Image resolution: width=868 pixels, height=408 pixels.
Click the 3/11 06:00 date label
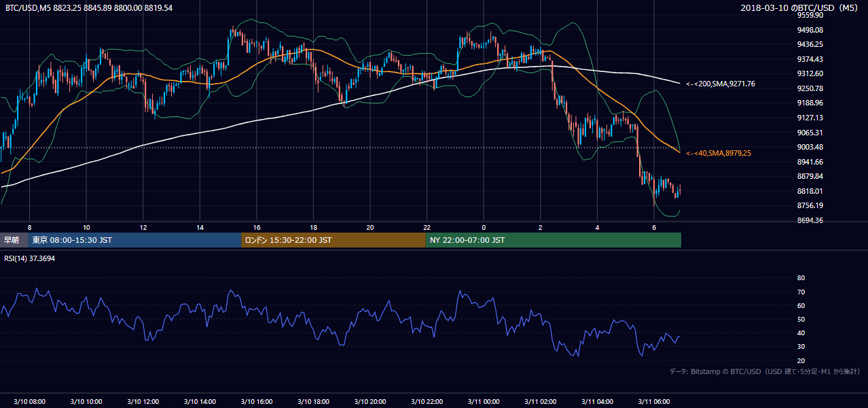[653, 402]
